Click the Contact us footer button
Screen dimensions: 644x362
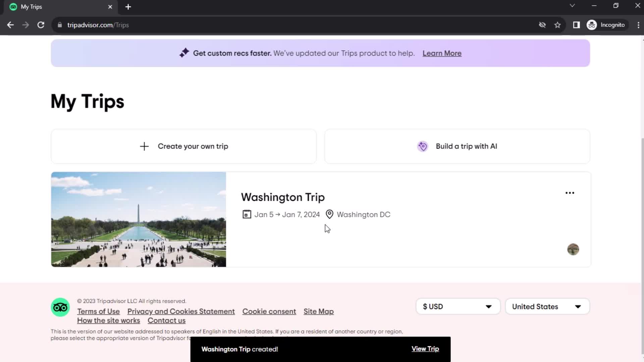[x=167, y=320]
